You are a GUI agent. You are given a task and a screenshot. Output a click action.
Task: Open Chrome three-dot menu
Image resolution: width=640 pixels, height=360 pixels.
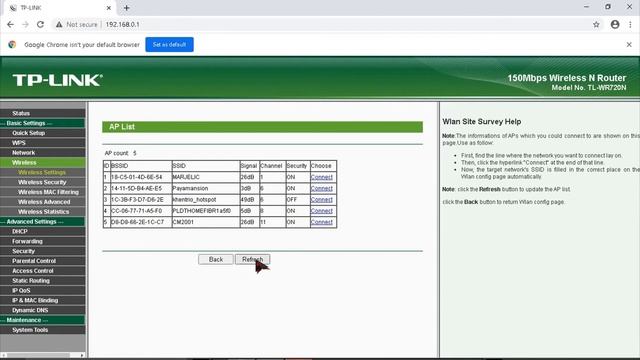(630, 24)
